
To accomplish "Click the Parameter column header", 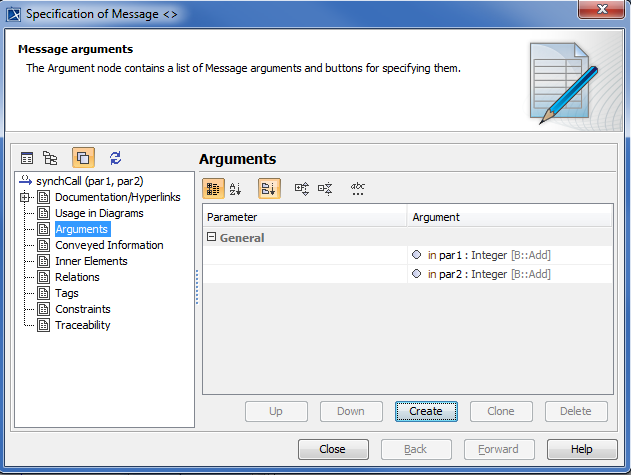I will point(305,217).
